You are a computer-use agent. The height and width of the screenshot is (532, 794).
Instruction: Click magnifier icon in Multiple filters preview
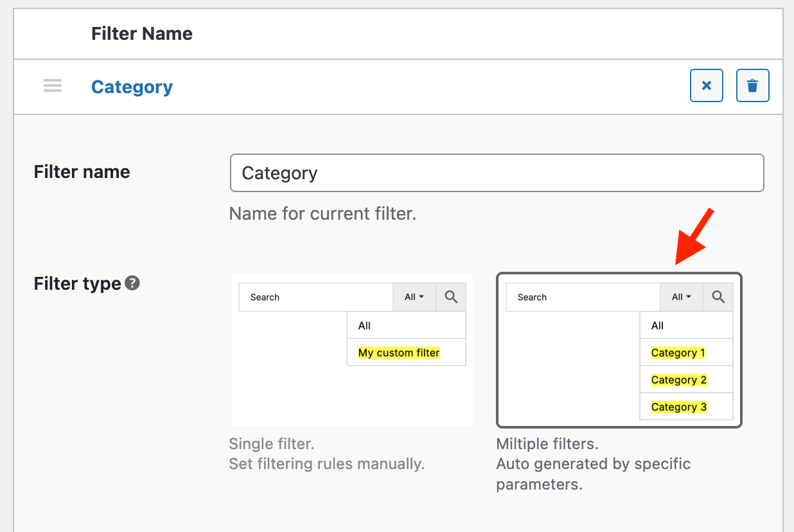pos(718,297)
